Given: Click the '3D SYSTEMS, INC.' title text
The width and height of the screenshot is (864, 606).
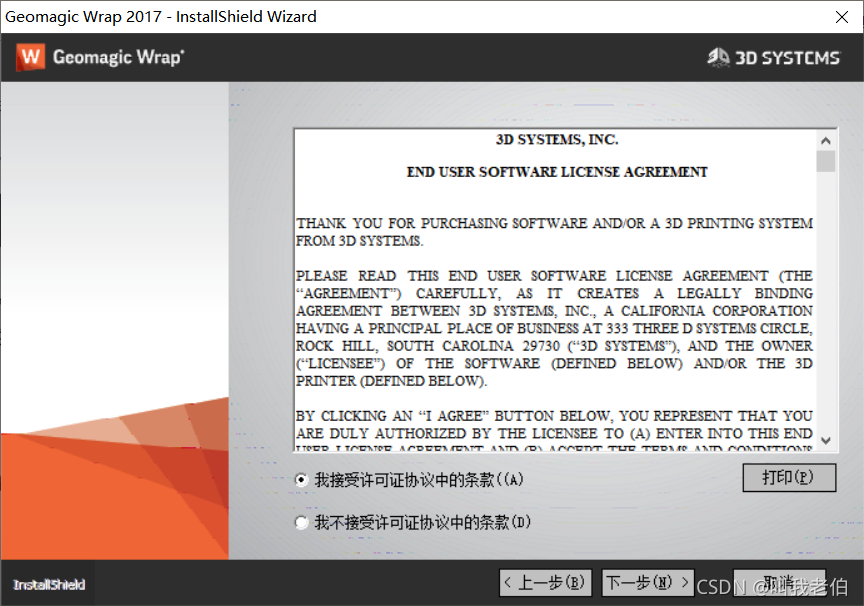Looking at the screenshot, I should coord(557,140).
